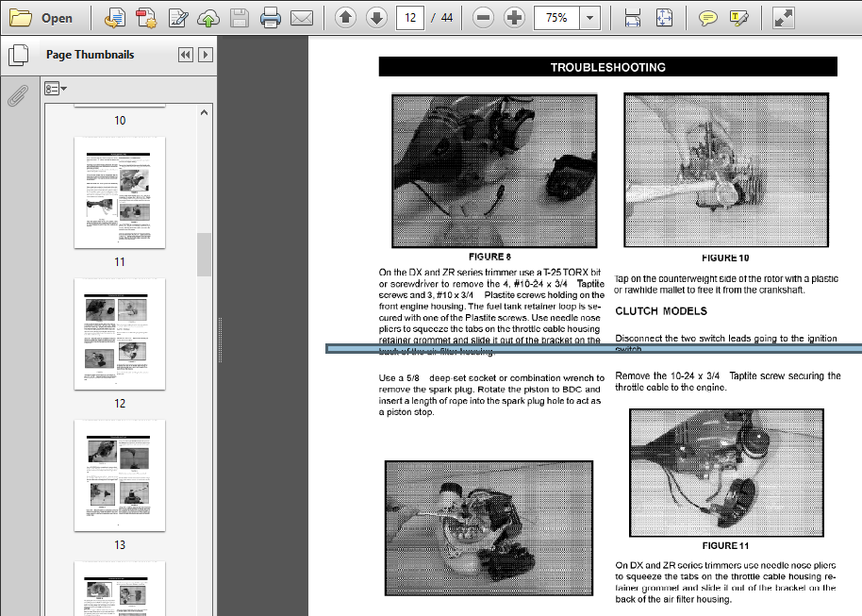Click the navigation pane divider grip
Image resolution: width=862 pixels, height=616 pixels.
click(x=220, y=340)
